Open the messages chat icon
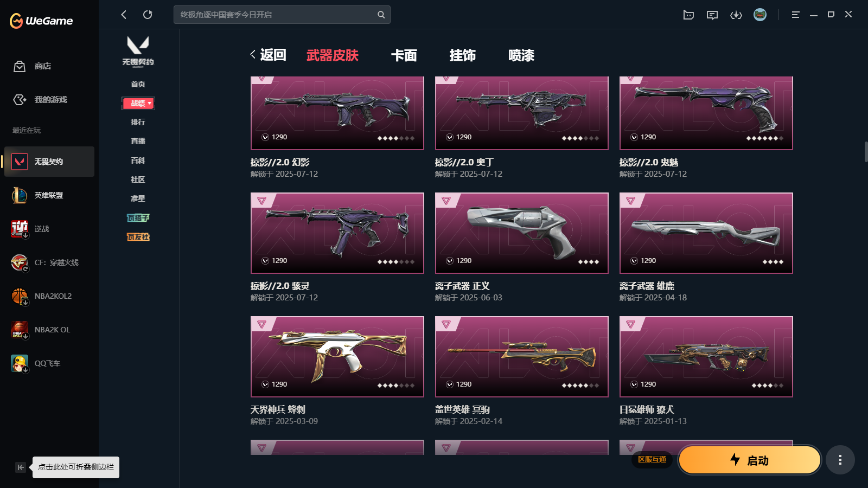 point(712,15)
